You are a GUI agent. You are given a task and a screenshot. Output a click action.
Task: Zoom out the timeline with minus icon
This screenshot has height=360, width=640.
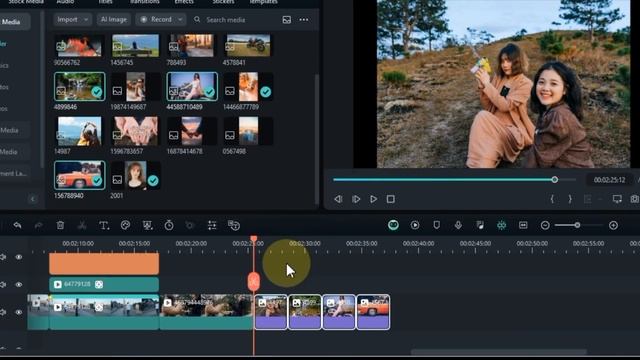pos(545,225)
